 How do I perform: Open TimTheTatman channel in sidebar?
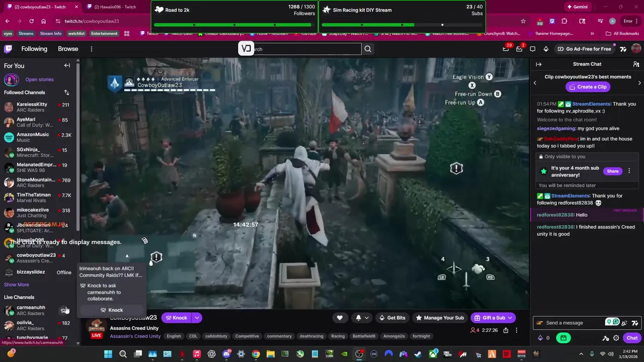[38, 198]
